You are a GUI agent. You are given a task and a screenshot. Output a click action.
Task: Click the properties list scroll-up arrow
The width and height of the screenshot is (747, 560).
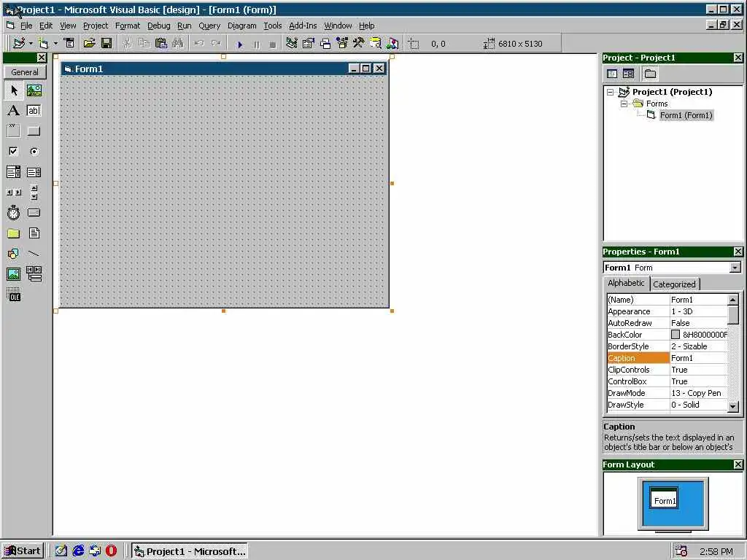(733, 300)
